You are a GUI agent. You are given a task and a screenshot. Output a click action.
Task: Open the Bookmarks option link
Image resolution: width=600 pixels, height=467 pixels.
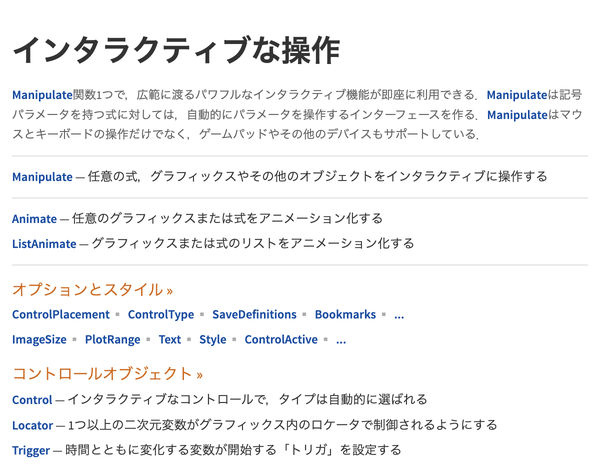pos(345,314)
